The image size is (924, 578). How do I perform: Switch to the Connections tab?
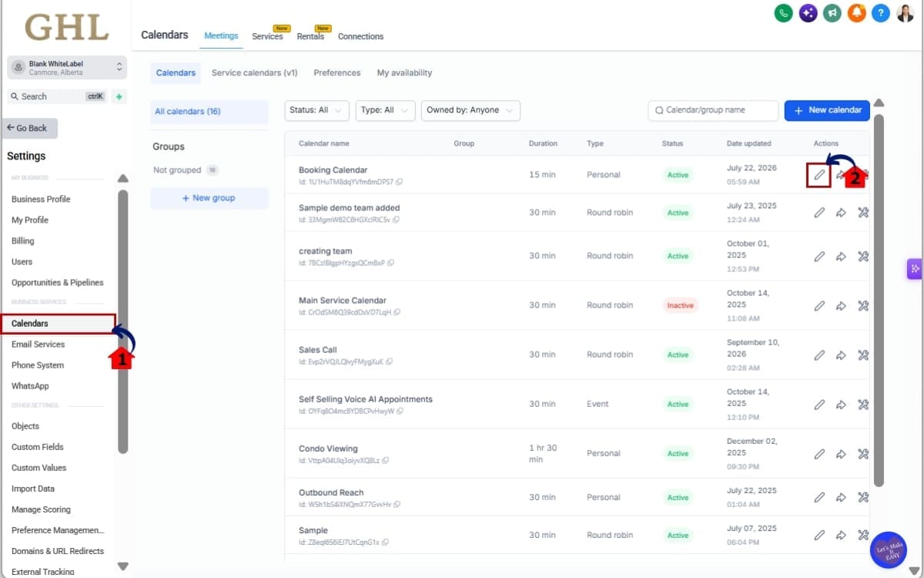point(360,36)
